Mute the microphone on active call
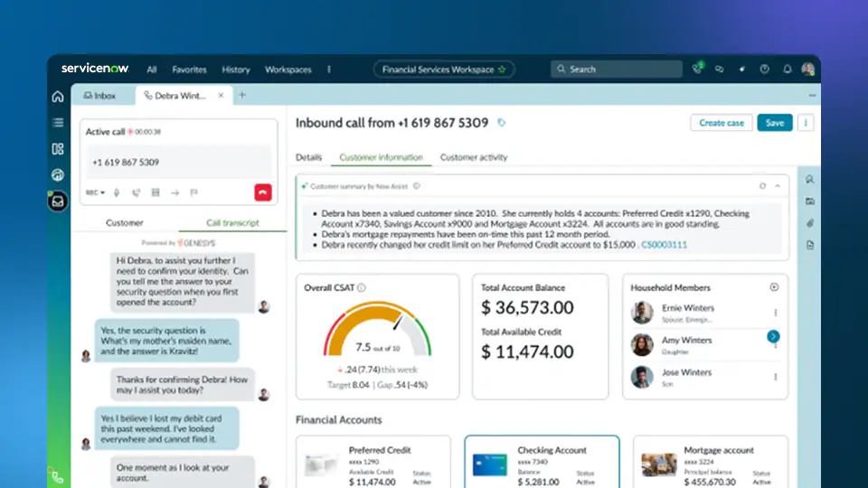This screenshot has width=868, height=488. click(x=117, y=192)
